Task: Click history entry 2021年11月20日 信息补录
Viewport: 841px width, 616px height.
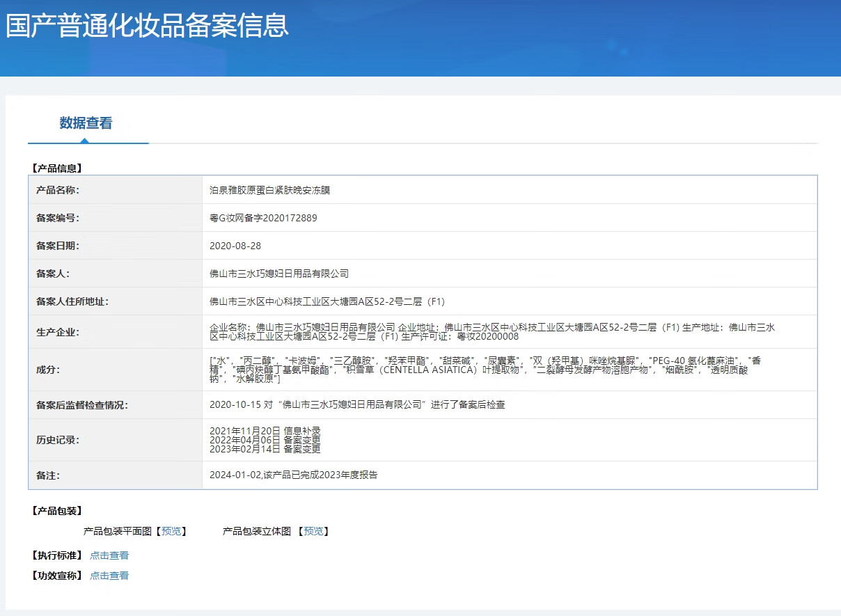Action: click(265, 431)
